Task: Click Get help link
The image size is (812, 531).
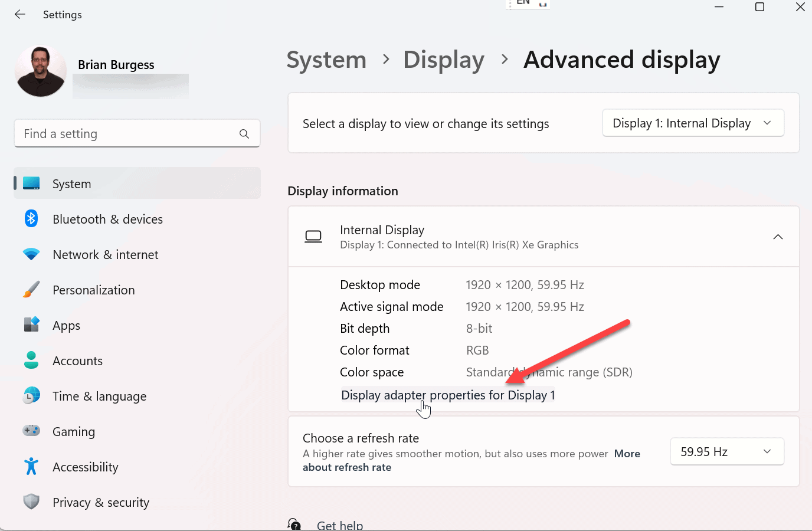Action: 339,525
